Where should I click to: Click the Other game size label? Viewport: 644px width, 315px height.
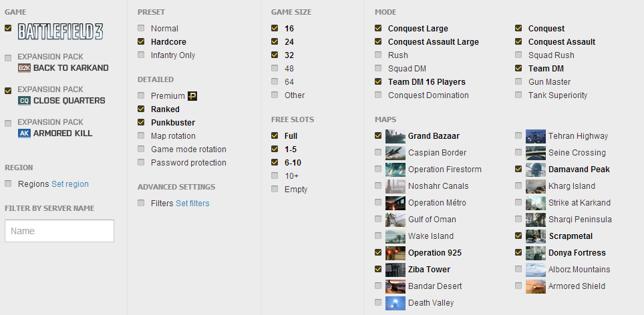(x=295, y=95)
